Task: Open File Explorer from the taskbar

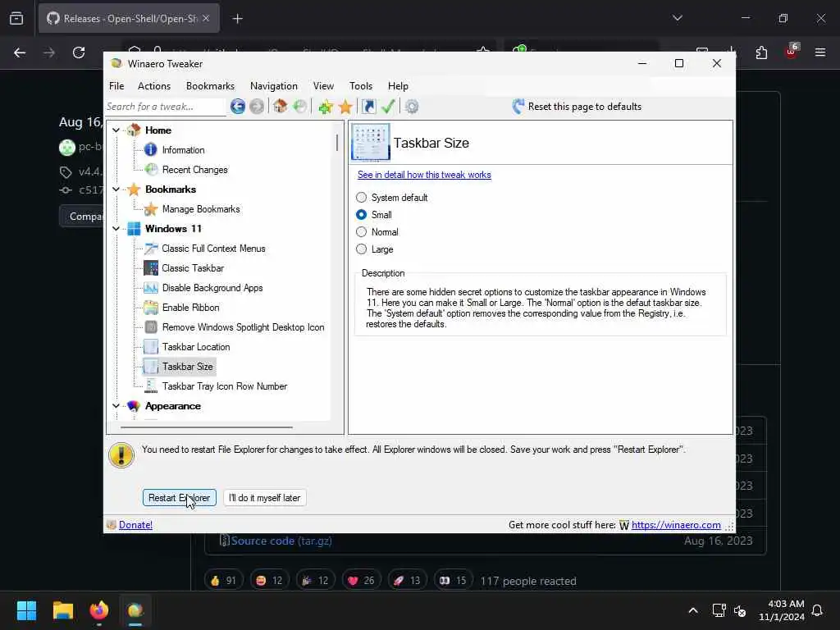Action: [x=62, y=610]
